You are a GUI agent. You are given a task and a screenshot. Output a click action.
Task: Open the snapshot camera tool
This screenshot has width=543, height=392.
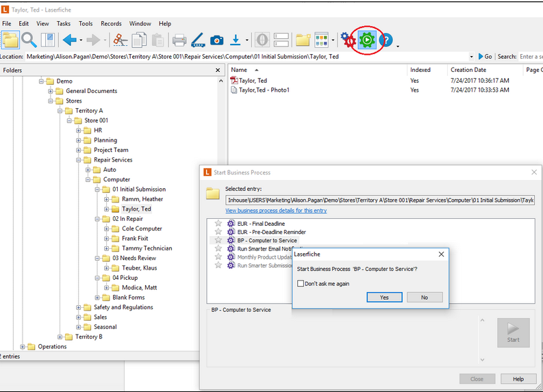pyautogui.click(x=217, y=40)
